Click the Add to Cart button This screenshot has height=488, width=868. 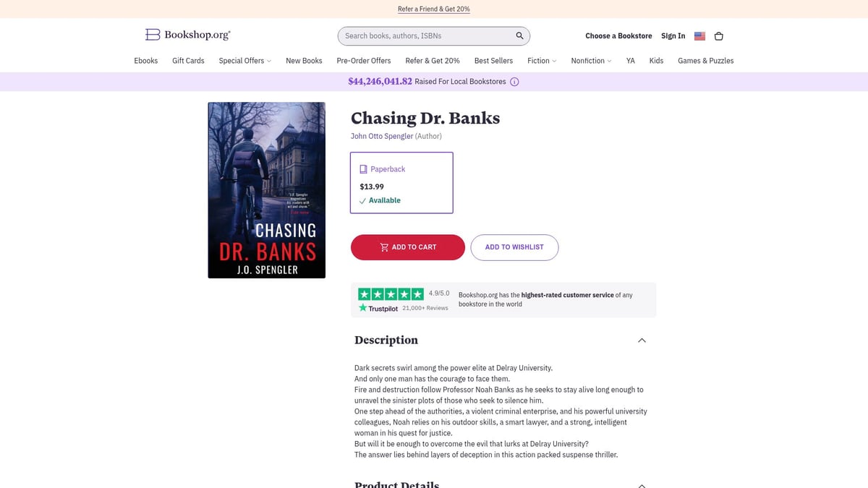pyautogui.click(x=408, y=247)
